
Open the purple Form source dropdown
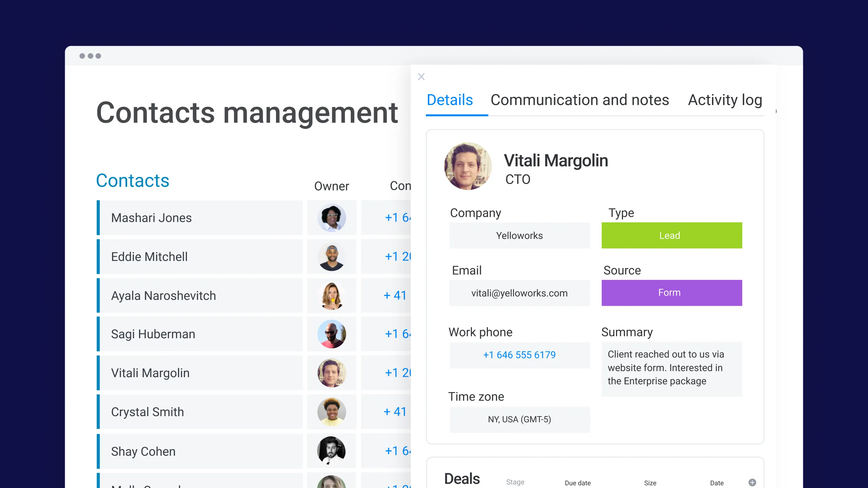click(671, 293)
